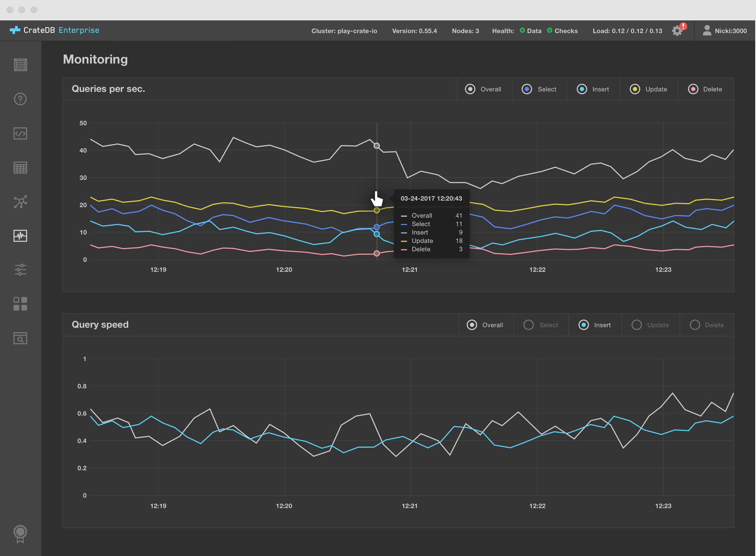The height and width of the screenshot is (556, 756).
Task: Open the gear notifications icon with alert
Action: (677, 31)
